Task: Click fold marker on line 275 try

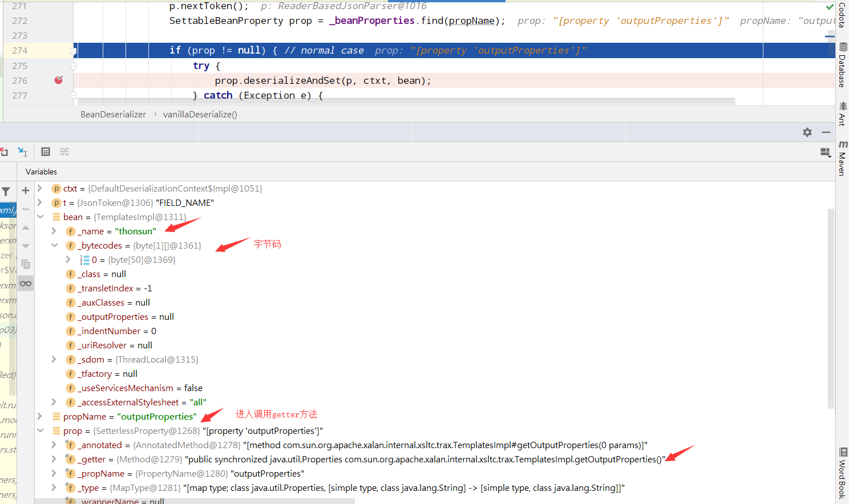Action: coord(73,66)
